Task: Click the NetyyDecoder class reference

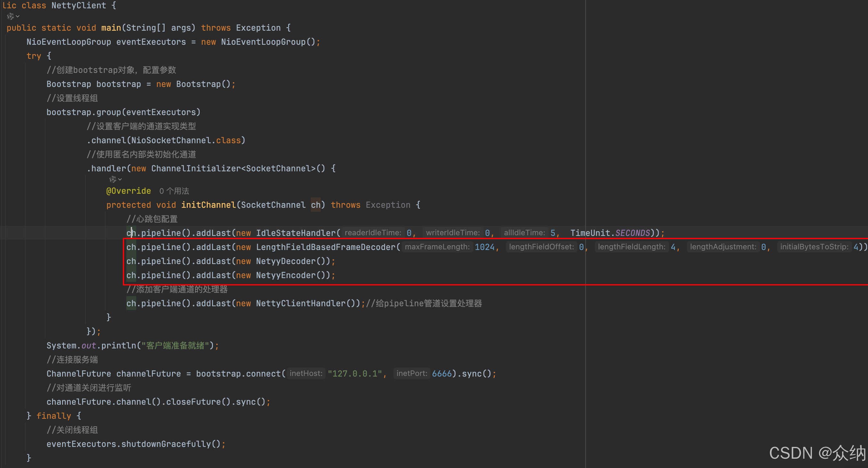Action: click(286, 261)
